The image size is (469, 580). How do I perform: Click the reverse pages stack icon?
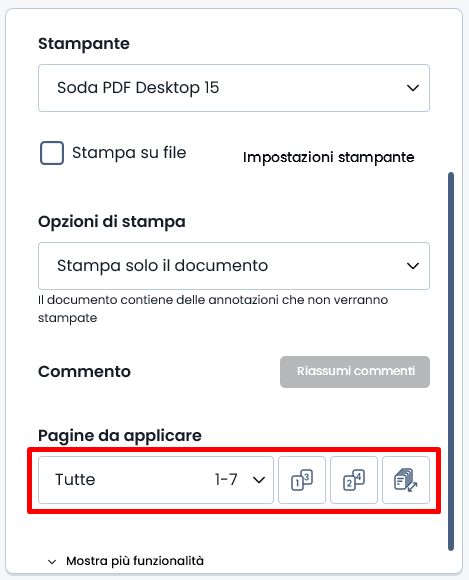406,480
